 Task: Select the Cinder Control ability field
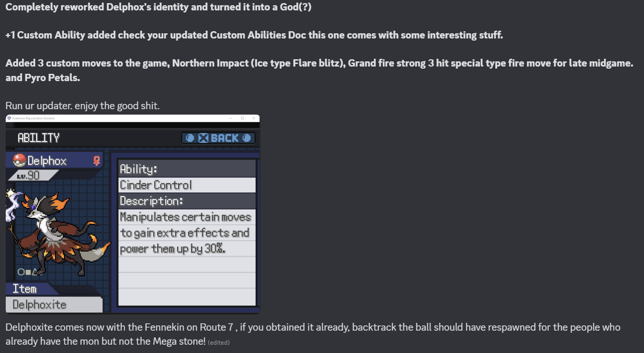187,185
